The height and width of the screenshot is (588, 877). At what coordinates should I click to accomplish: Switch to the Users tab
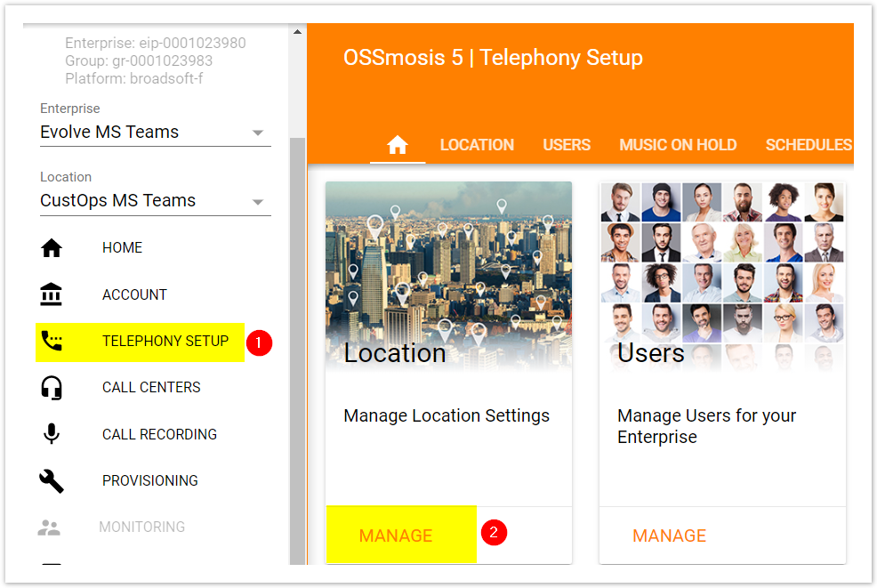pos(567,145)
